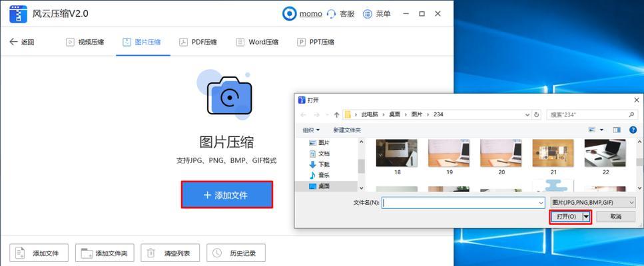Click file list scroll down arrow

tap(640, 188)
